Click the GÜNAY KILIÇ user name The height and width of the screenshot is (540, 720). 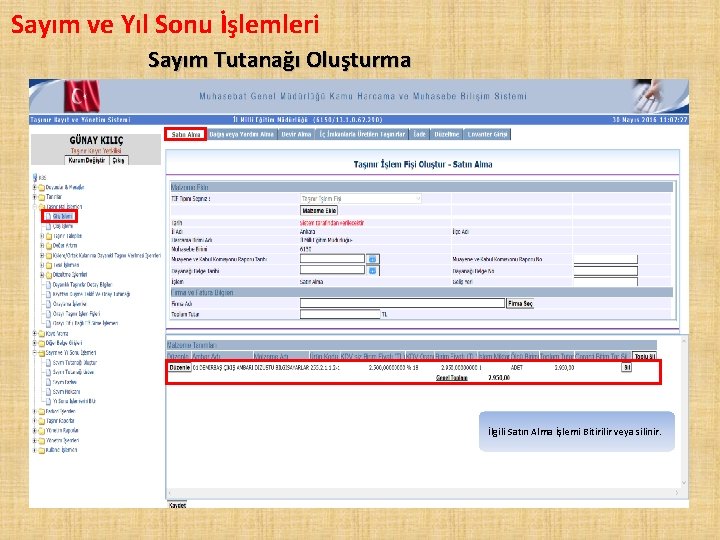96,141
